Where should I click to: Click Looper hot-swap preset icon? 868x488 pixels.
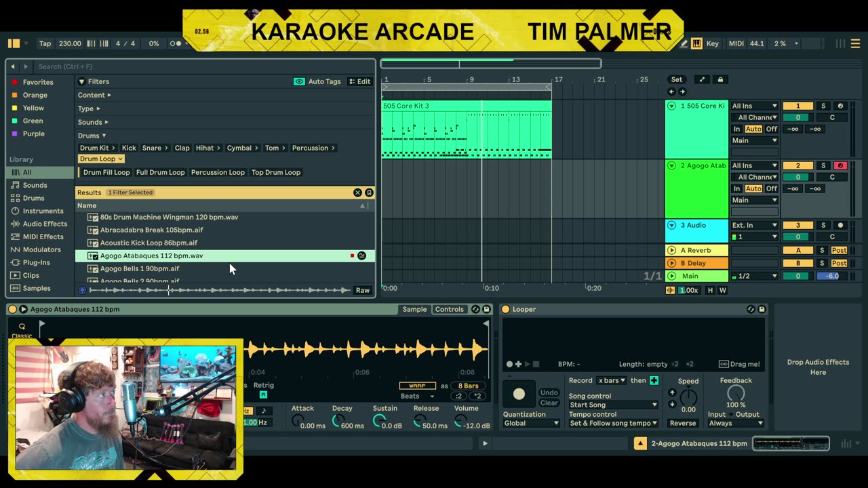(x=751, y=309)
